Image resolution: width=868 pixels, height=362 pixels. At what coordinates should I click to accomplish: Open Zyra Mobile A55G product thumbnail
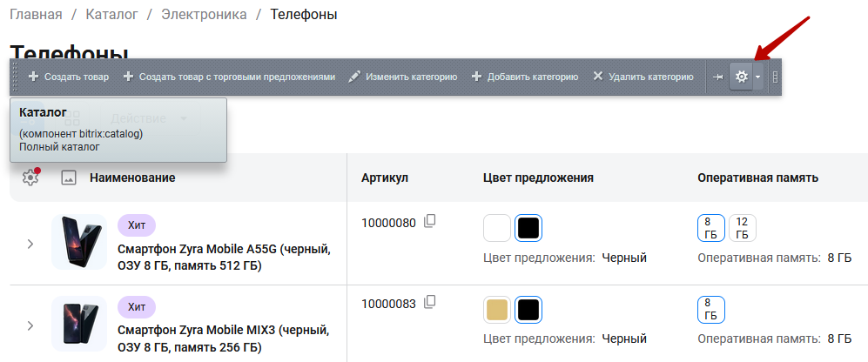click(79, 242)
